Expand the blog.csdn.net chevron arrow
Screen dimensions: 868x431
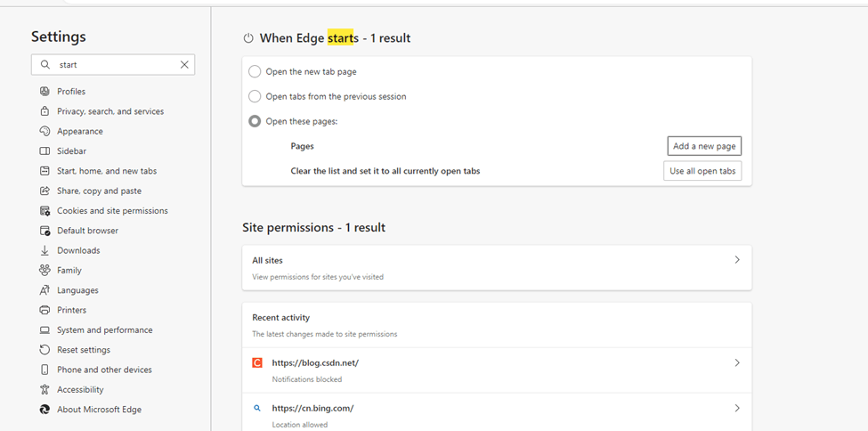click(737, 362)
